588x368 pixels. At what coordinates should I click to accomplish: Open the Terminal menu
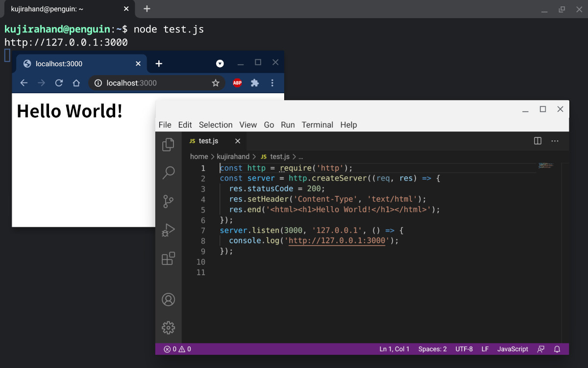(x=317, y=125)
